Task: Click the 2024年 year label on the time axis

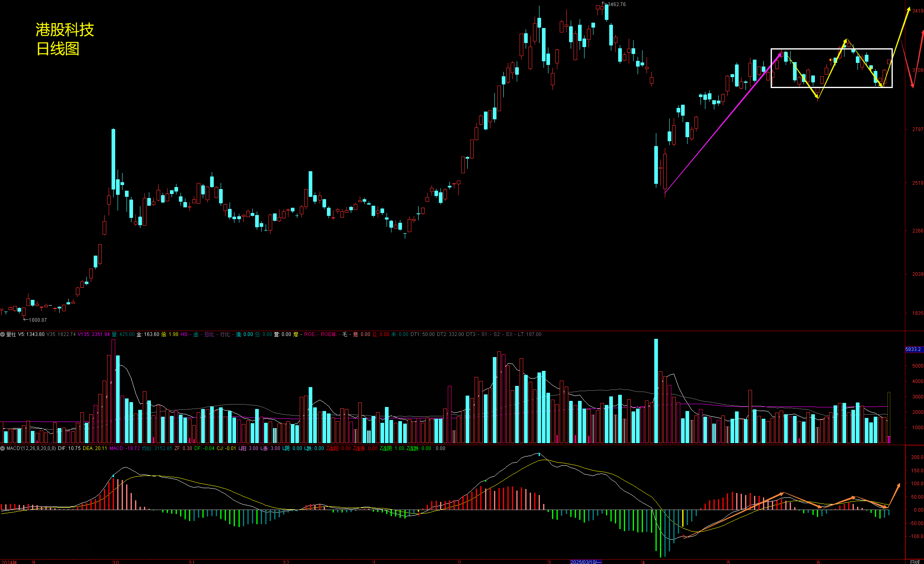Action: point(9,562)
